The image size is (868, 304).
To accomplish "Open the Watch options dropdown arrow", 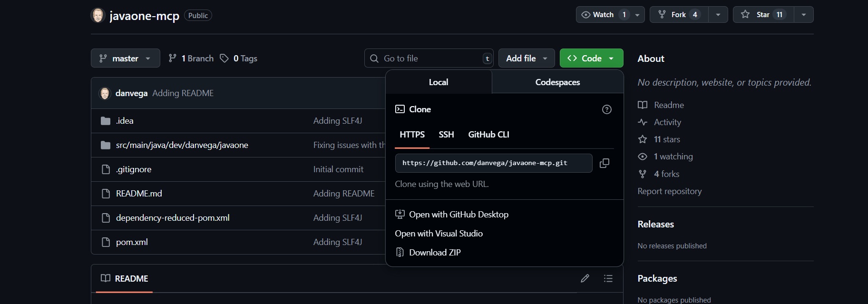I will click(637, 15).
